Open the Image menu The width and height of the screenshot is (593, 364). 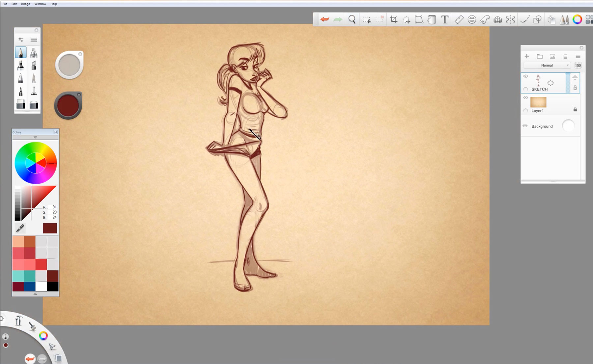[x=25, y=4]
